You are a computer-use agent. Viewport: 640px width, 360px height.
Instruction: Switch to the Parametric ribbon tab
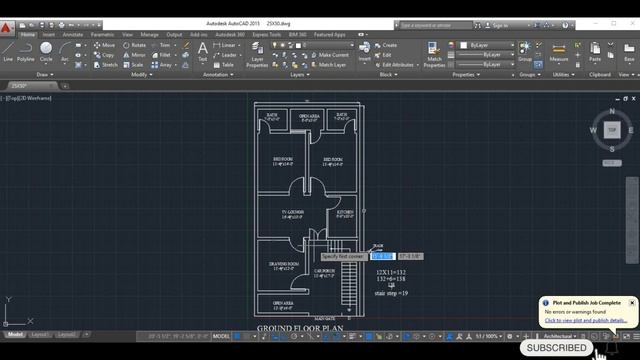(102, 35)
